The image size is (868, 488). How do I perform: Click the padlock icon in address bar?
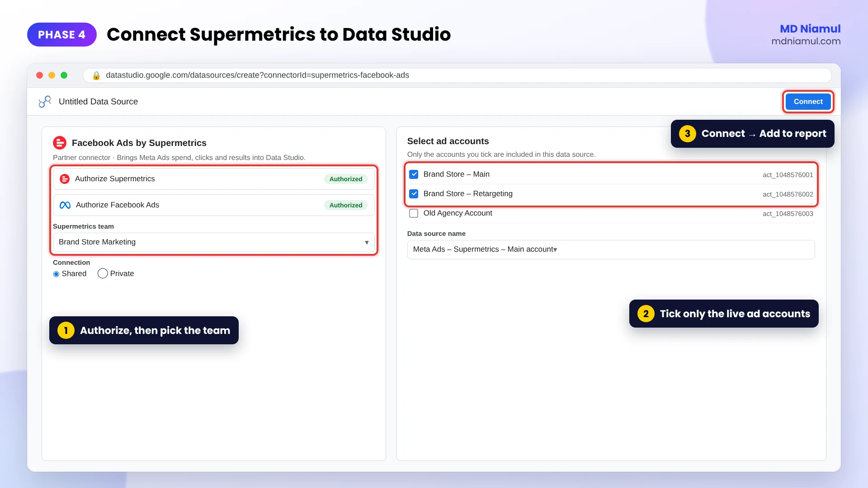tap(96, 75)
